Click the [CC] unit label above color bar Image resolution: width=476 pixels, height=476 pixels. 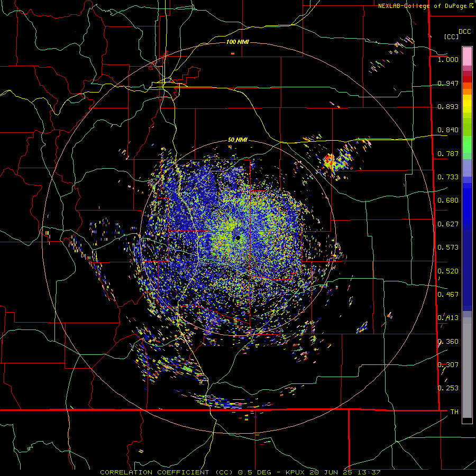click(451, 36)
